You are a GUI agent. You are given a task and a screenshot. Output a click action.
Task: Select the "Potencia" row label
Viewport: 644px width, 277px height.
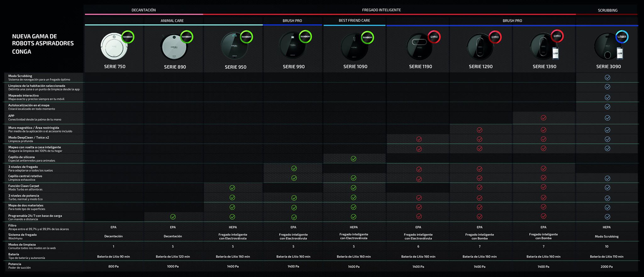[x=15, y=264]
